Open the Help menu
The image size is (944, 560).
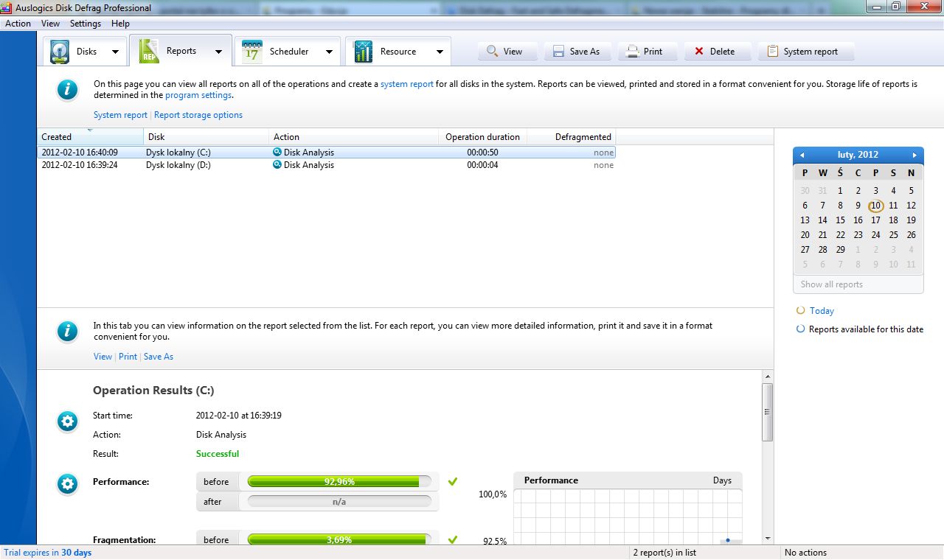point(120,23)
